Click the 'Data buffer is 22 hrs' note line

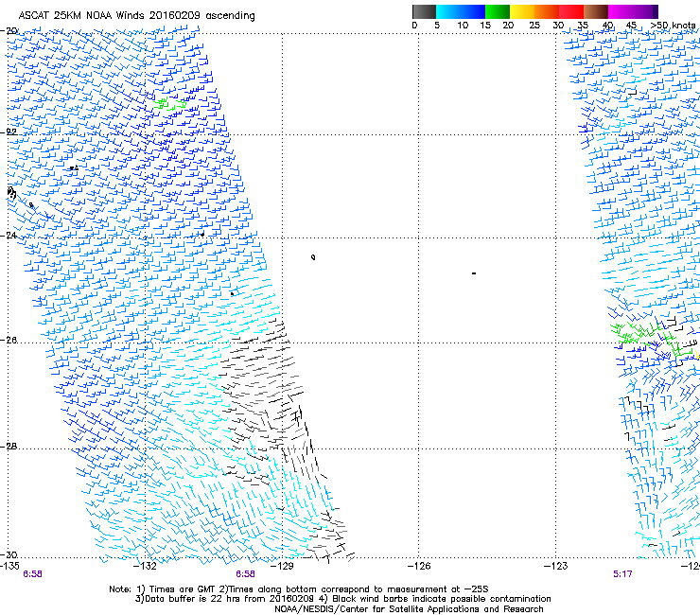342,599
